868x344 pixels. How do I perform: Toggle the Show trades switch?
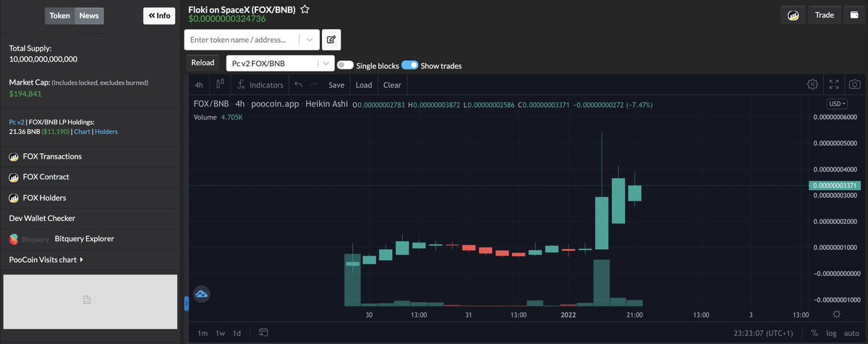tap(409, 65)
